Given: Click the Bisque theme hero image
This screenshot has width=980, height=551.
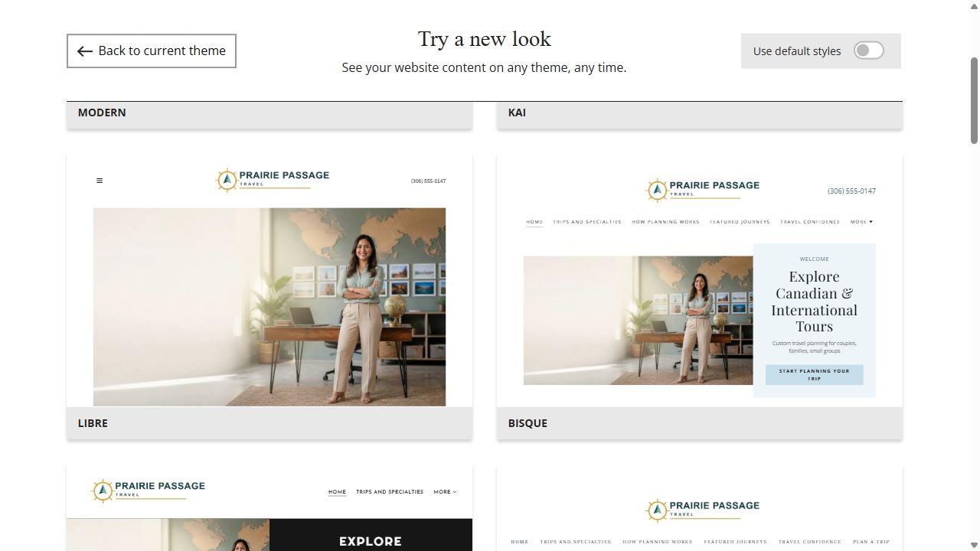Looking at the screenshot, I should (x=639, y=321).
